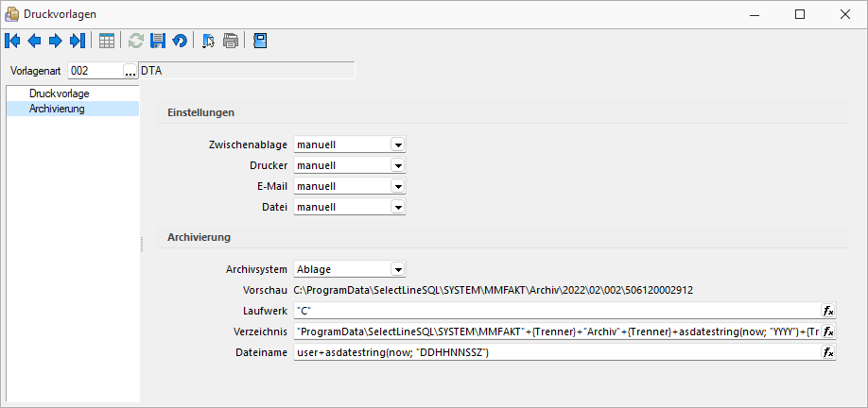
Task: Jump to the last record icon
Action: [x=77, y=41]
